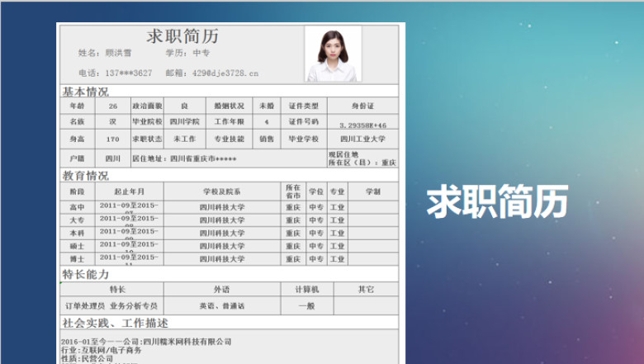The image size is (644, 364).
Task: Click the 基本情况 section header
Action: [x=85, y=91]
